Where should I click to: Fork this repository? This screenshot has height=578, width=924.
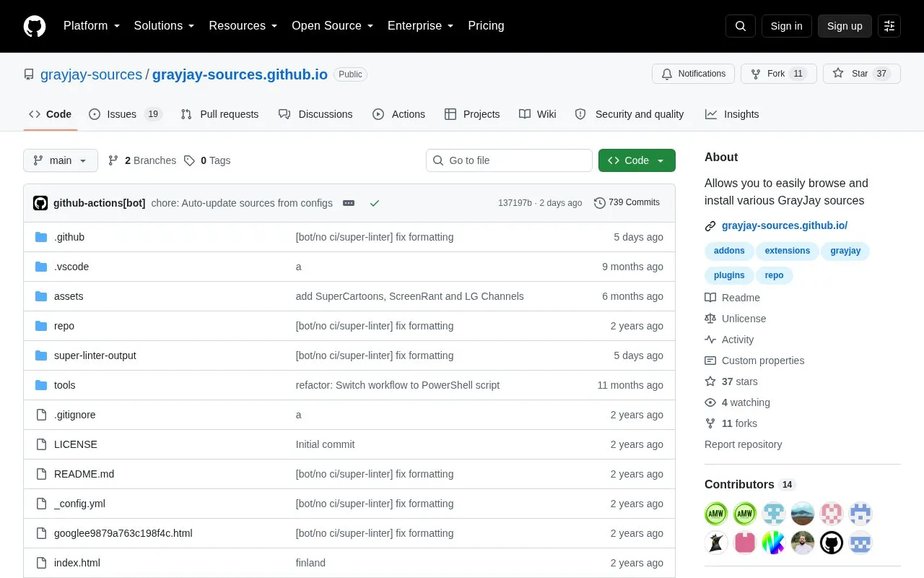779,74
